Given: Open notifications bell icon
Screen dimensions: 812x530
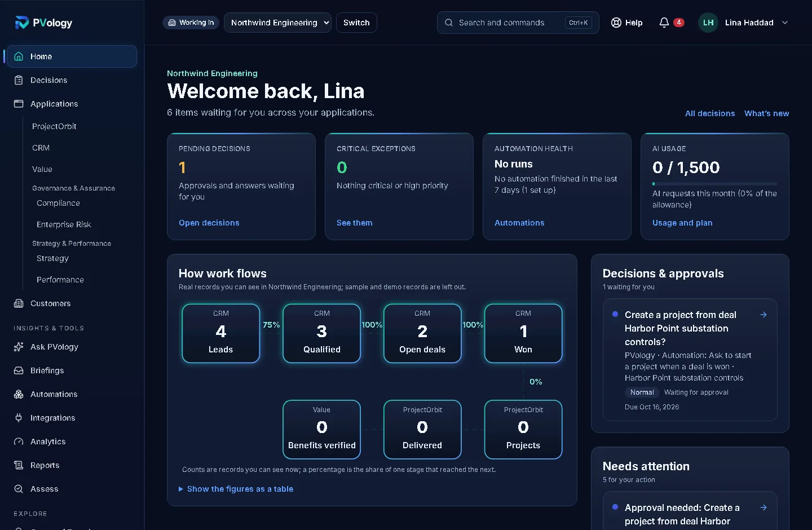Looking at the screenshot, I should click(x=664, y=23).
